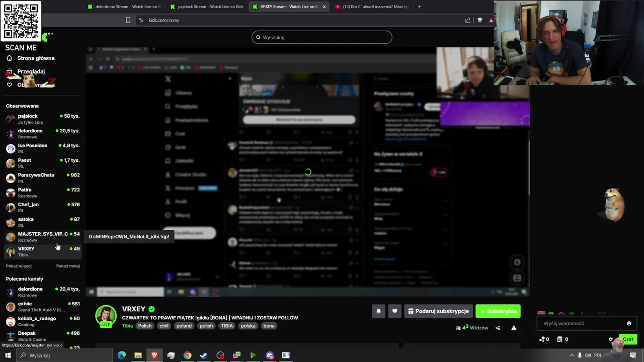This screenshot has width=644, height=362.
Task: Open chat settings gear icon
Action: pyautogui.click(x=611, y=339)
